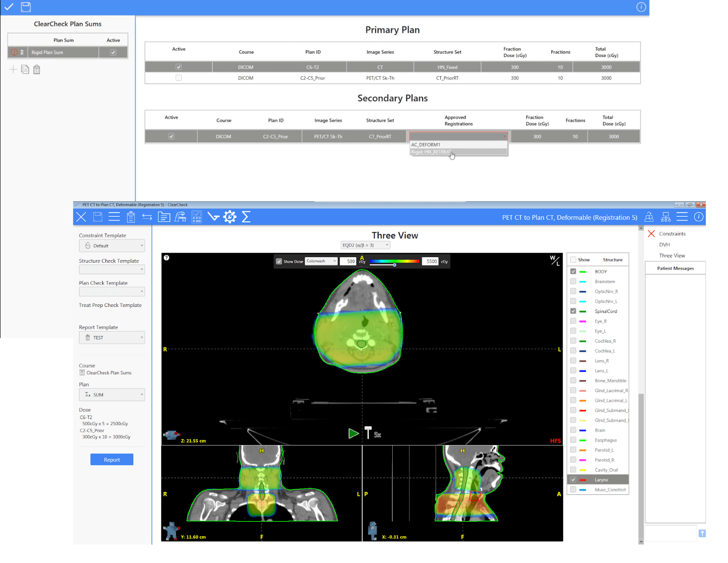Screen dimensions: 728x563
Task: Click the drag handle dots on Rigid Plan Sum
Action: click(22, 52)
